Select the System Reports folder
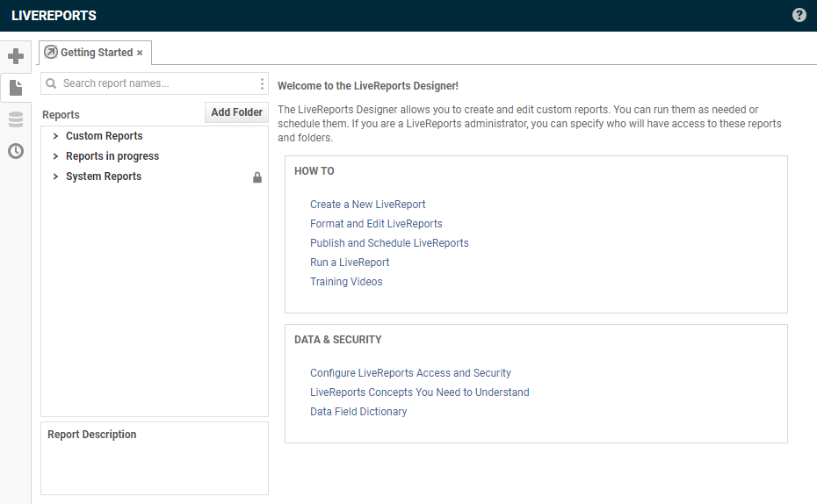The width and height of the screenshot is (817, 504). 104,176
